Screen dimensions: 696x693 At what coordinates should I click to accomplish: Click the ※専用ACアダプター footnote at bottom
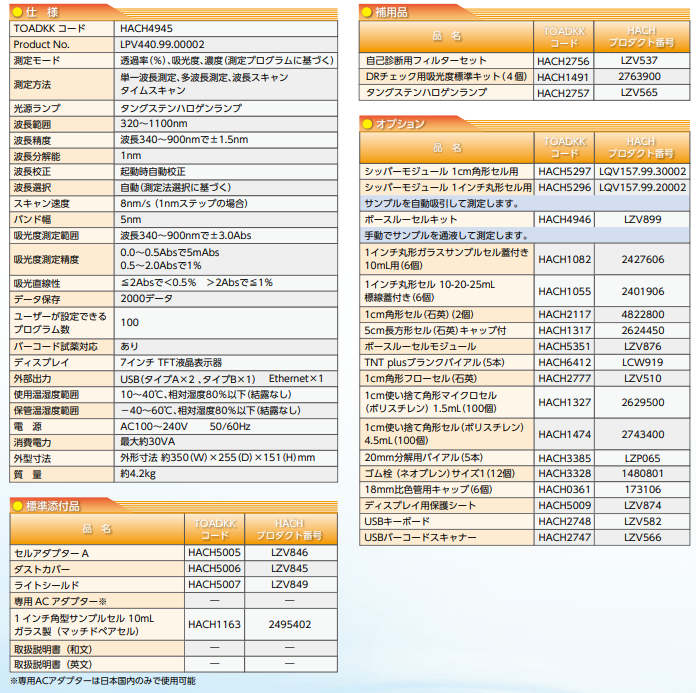pyautogui.click(x=102, y=681)
